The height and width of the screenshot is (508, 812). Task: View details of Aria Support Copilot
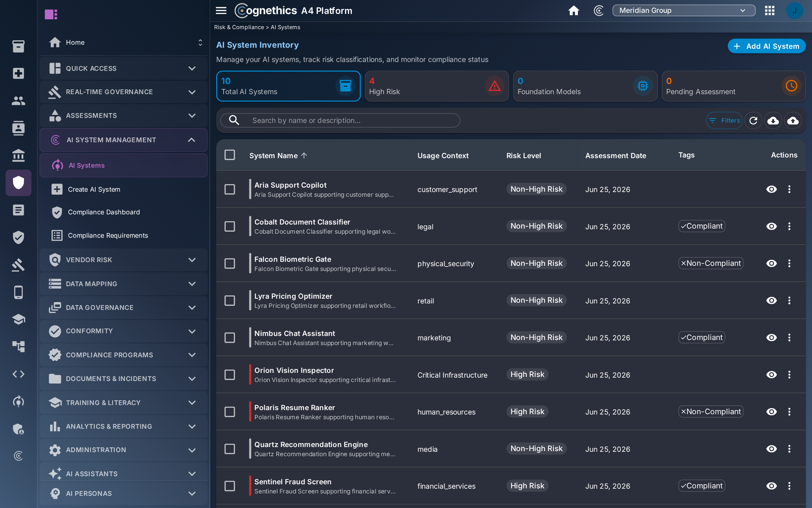pyautogui.click(x=771, y=189)
